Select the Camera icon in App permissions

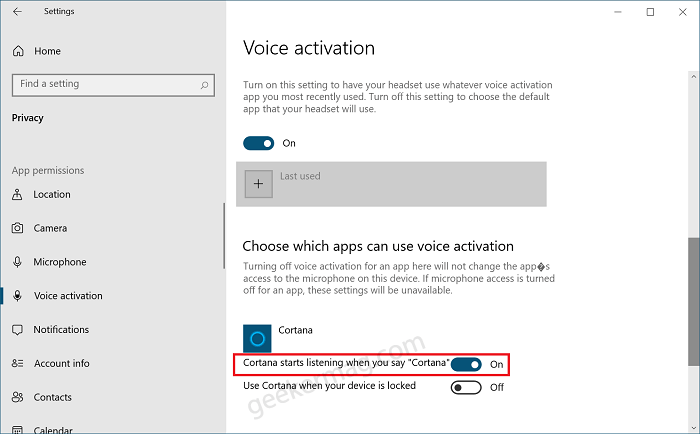click(x=17, y=228)
